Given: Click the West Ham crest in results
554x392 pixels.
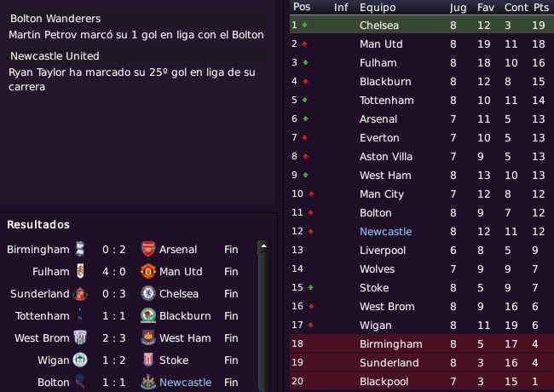Looking at the screenshot, I should click(x=148, y=337).
